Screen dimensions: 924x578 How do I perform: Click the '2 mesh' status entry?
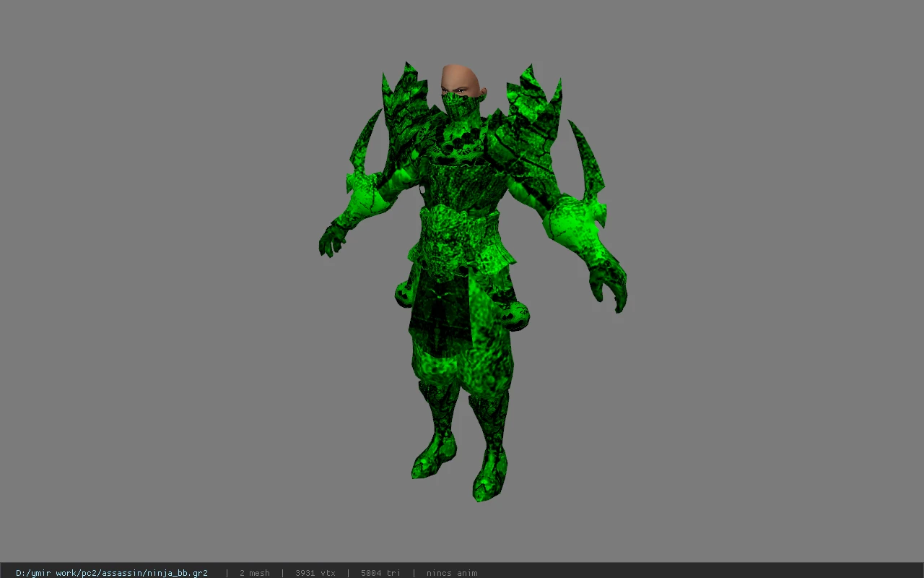pyautogui.click(x=255, y=573)
